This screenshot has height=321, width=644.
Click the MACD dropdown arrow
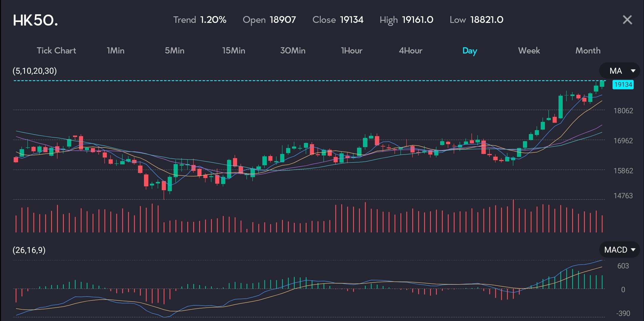(x=633, y=250)
